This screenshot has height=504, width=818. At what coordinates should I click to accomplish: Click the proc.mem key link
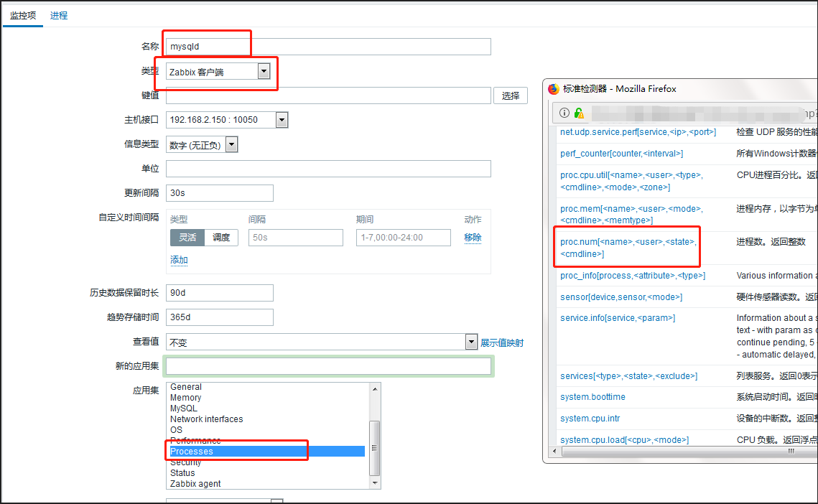click(x=632, y=215)
